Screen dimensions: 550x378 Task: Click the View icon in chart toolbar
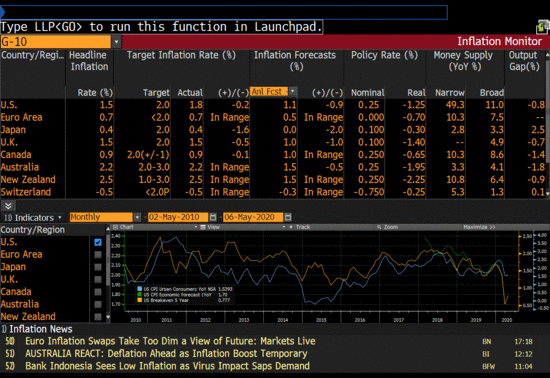point(202,227)
